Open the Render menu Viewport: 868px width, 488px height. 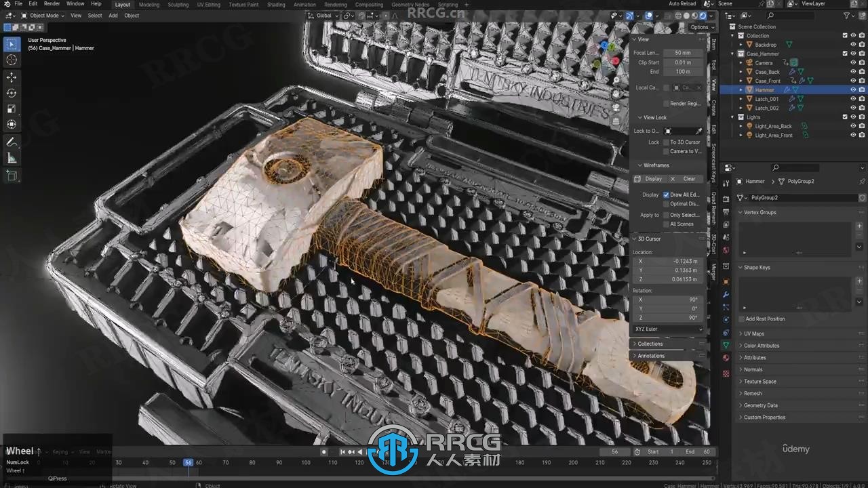click(x=52, y=4)
